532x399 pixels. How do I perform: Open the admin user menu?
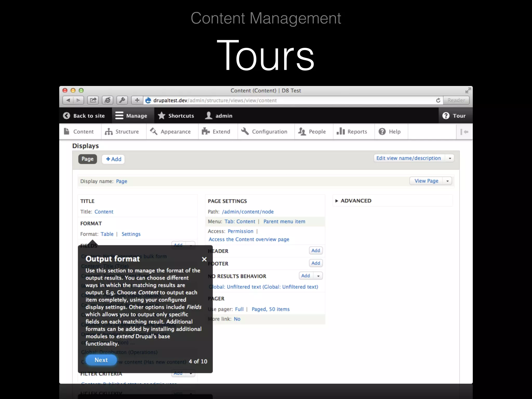(218, 116)
